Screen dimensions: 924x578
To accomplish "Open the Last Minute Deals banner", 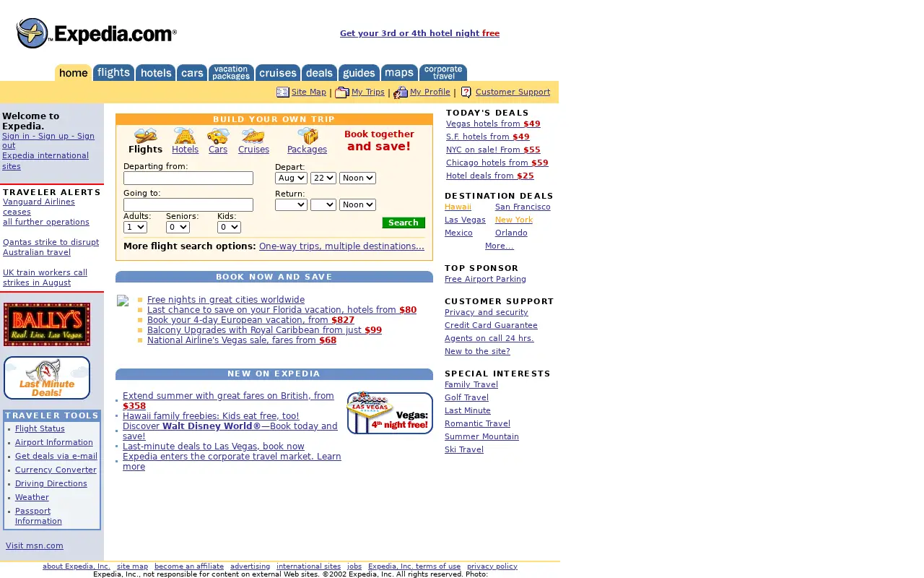I will tap(47, 378).
